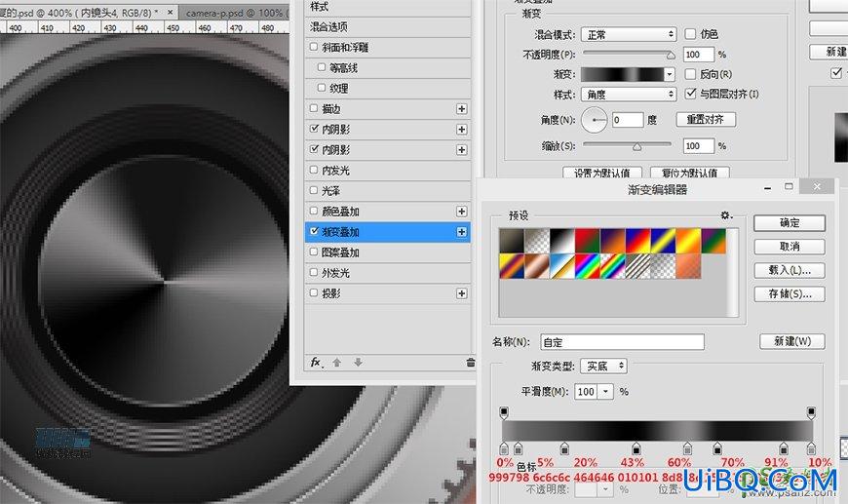
Task: Enable the 描边 checkbox
Action: [314, 108]
